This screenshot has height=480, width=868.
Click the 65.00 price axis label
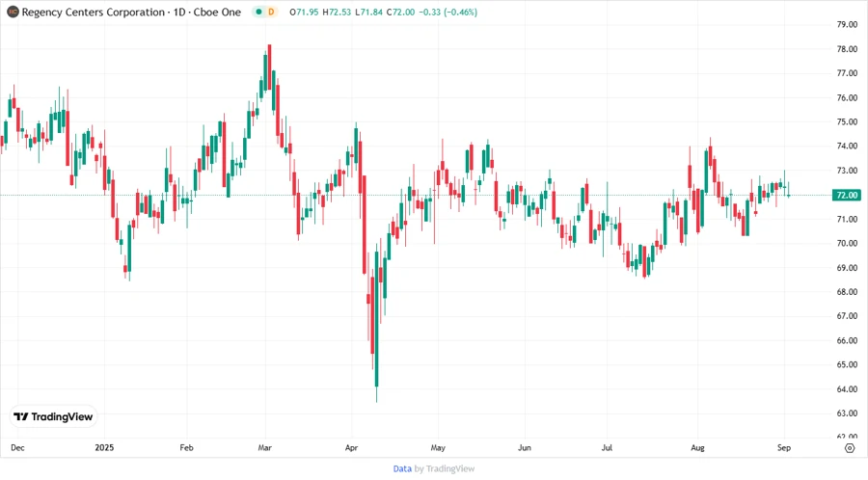(847, 365)
